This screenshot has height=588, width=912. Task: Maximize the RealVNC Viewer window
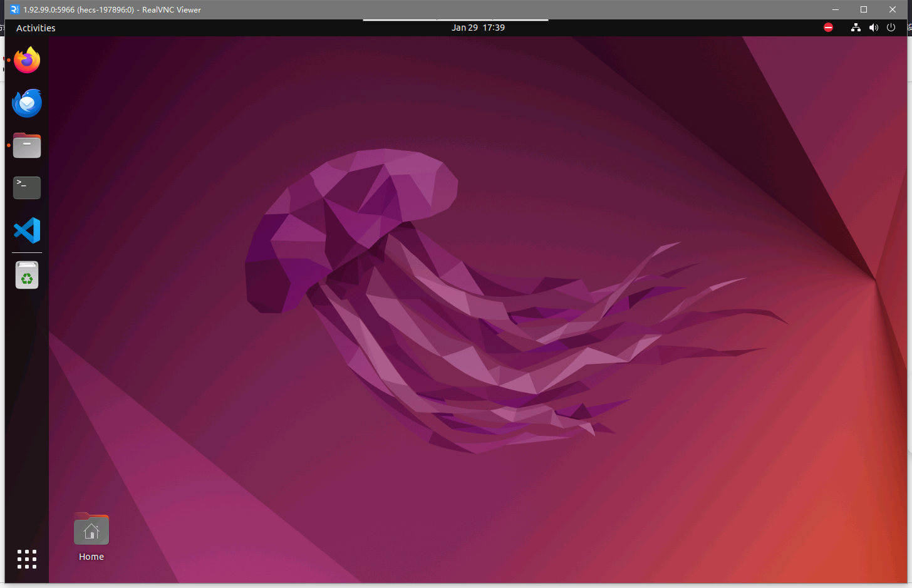coord(864,9)
